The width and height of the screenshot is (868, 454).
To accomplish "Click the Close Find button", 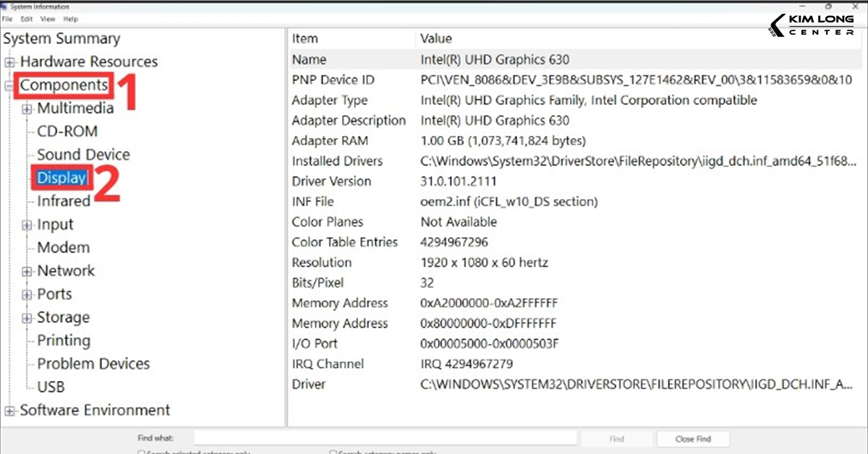I will (x=692, y=437).
